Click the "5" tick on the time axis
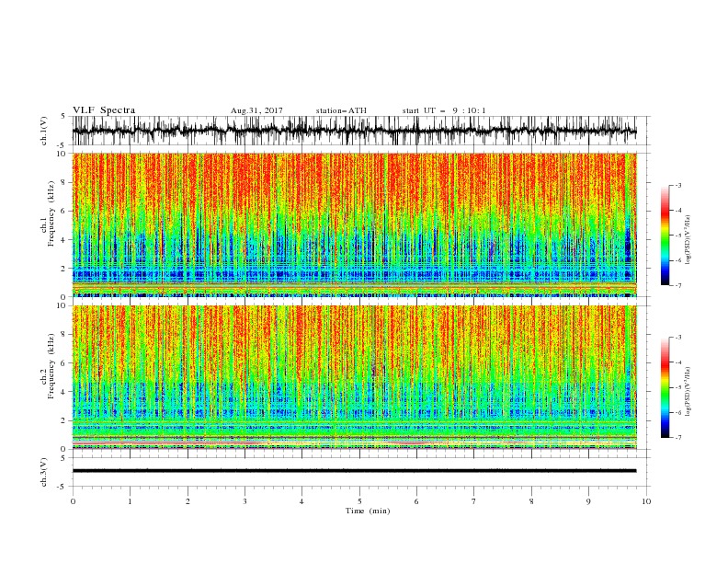The height and width of the screenshot is (563, 728). tap(359, 501)
